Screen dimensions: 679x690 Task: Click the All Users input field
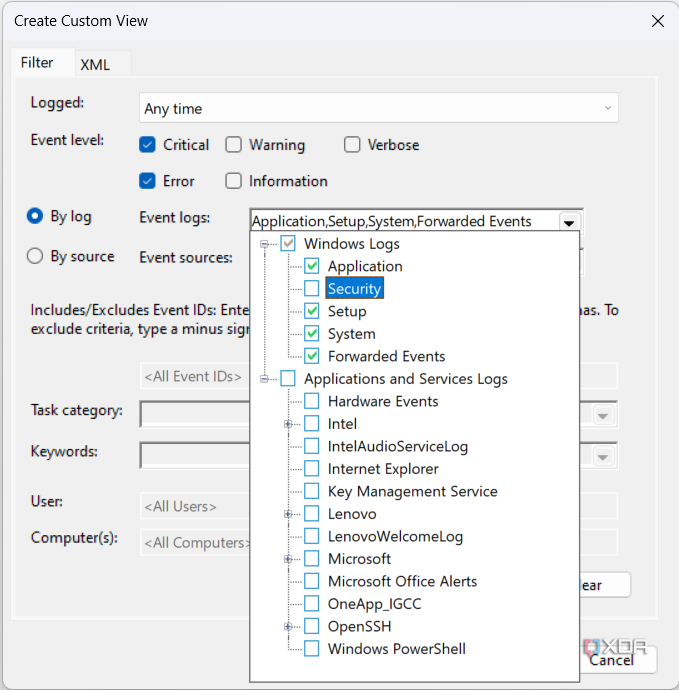[x=195, y=506]
